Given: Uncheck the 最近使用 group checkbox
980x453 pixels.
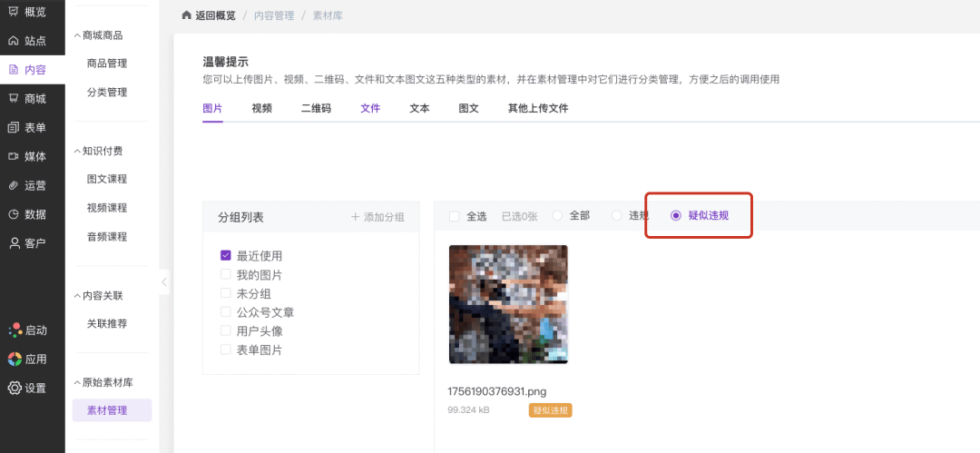Looking at the screenshot, I should click(226, 255).
